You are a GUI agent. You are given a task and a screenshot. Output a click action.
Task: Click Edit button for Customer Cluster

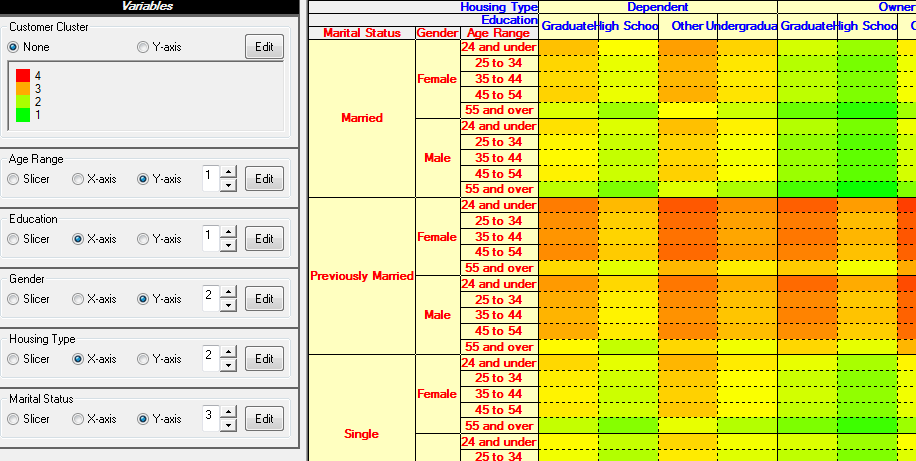pyautogui.click(x=264, y=46)
